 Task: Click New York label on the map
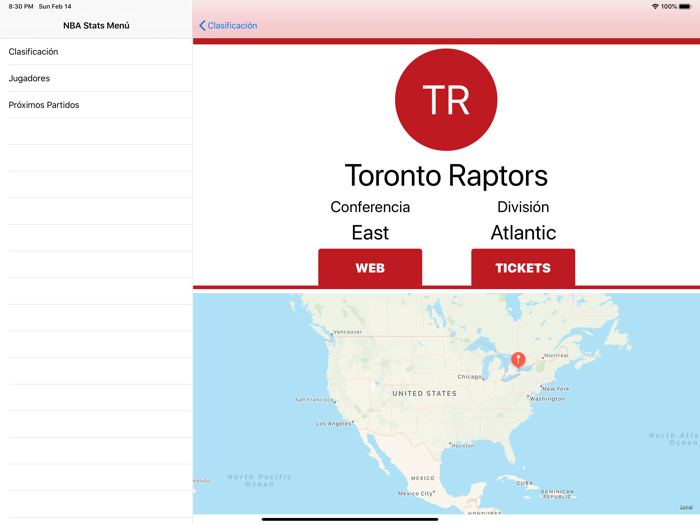pos(556,389)
